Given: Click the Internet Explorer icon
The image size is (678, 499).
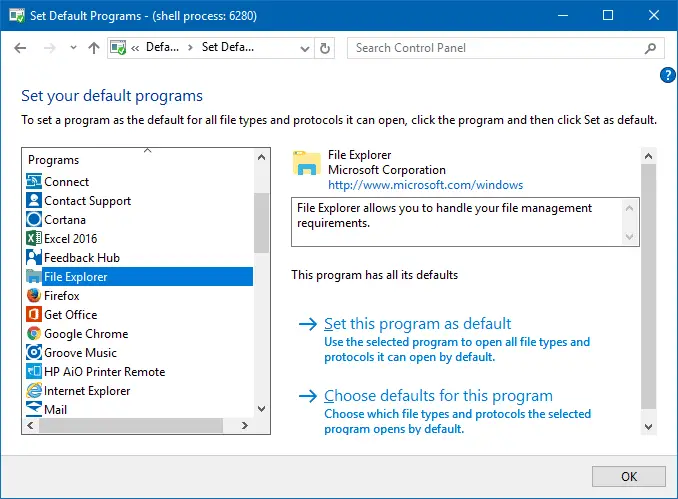Looking at the screenshot, I should coord(34,391).
